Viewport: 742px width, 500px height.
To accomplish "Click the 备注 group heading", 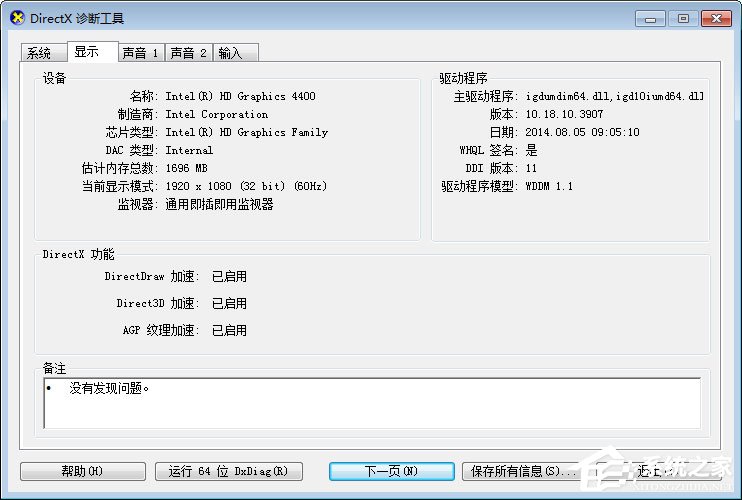I will tap(54, 368).
